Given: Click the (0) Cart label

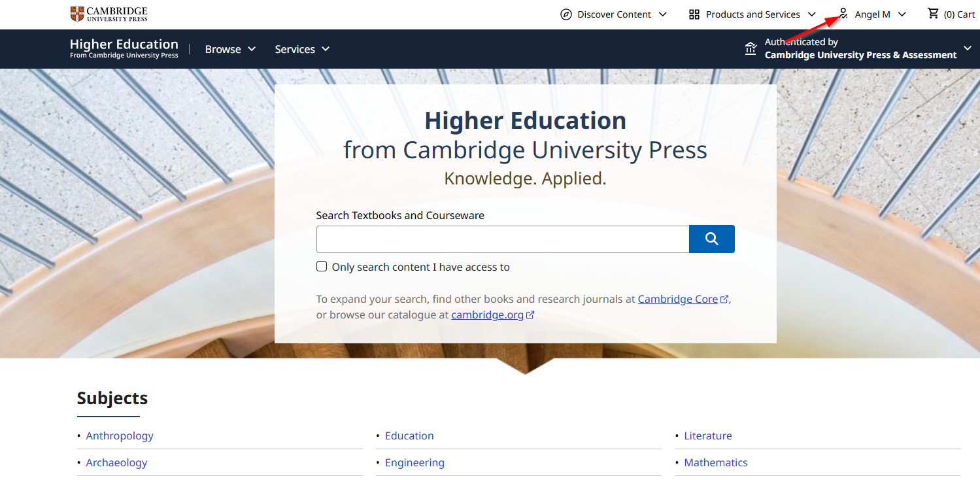Looking at the screenshot, I should (x=959, y=14).
